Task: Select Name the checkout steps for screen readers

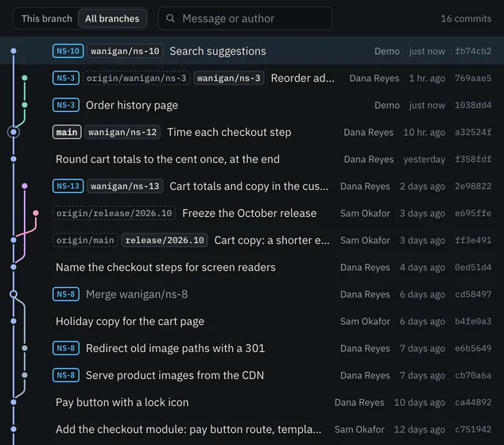Action: tap(165, 267)
